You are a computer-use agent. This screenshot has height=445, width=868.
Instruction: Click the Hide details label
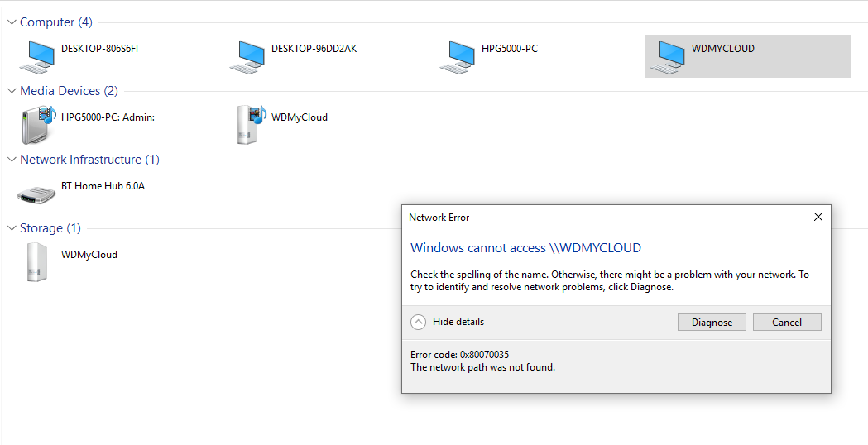pyautogui.click(x=458, y=322)
